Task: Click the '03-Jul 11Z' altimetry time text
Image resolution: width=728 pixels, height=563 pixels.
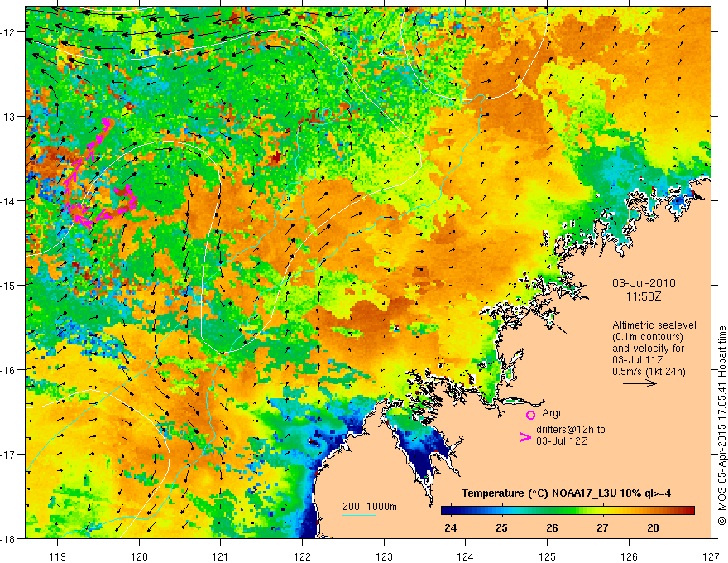Action: click(638, 360)
